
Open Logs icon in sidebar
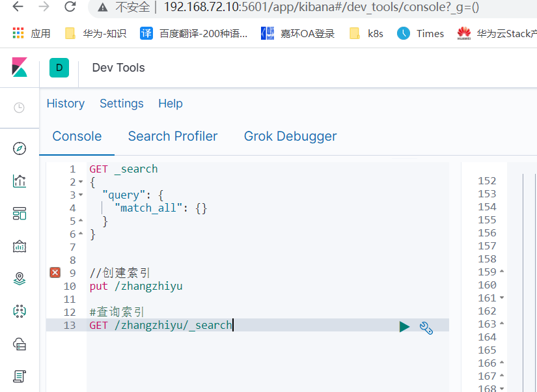20,376
